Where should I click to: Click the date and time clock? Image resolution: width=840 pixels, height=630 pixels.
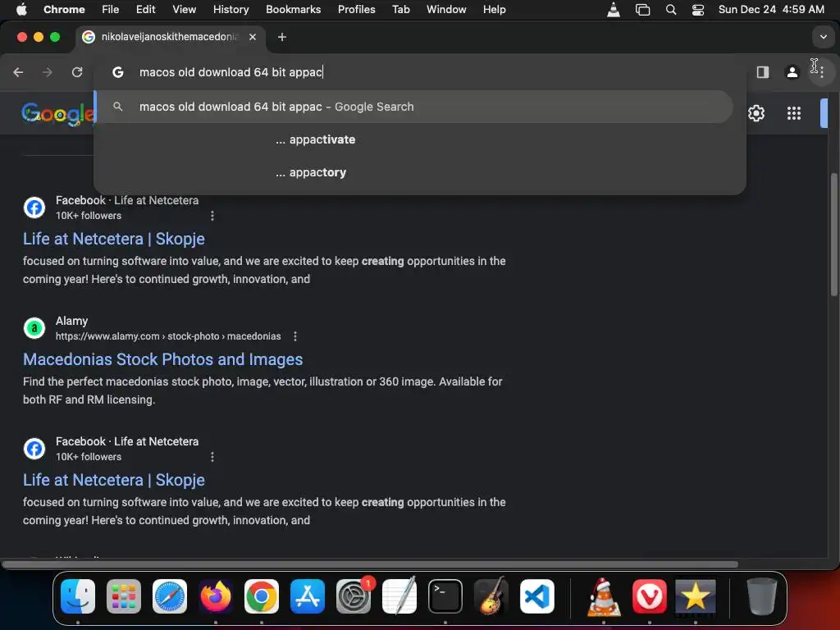point(771,10)
